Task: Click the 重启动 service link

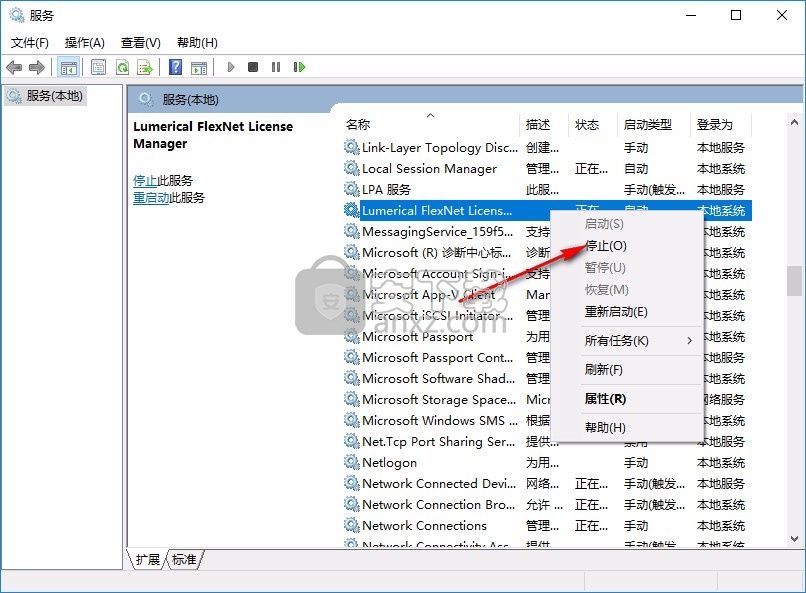Action: 151,197
